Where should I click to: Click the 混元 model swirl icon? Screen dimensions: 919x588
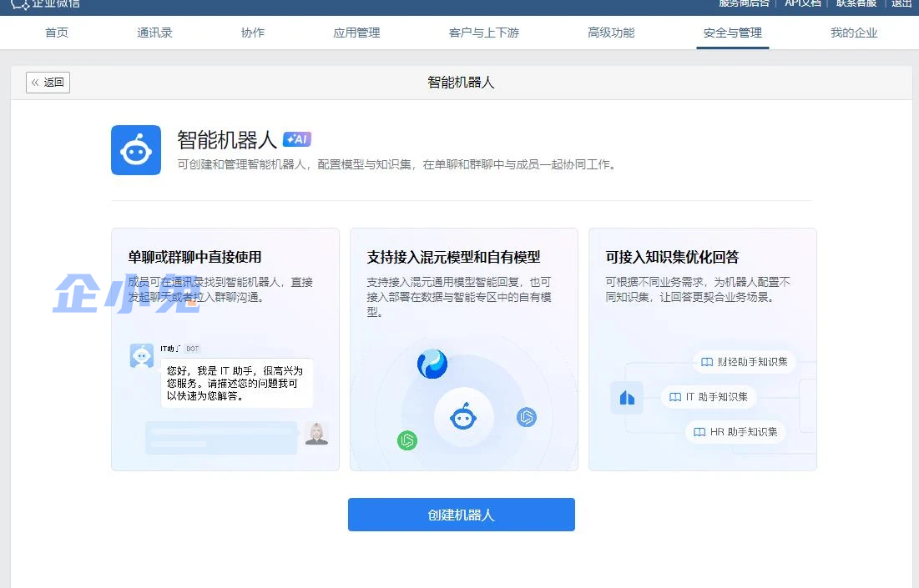click(x=432, y=364)
